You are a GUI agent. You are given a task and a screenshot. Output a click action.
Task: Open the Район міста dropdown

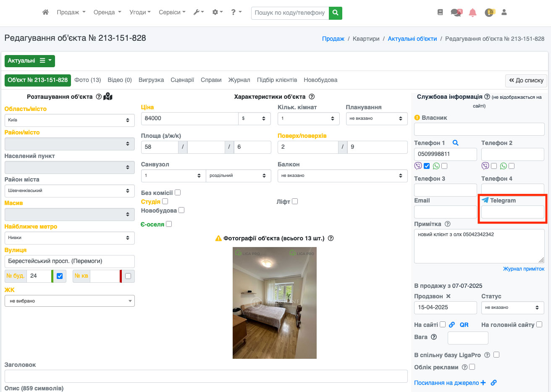(69, 191)
